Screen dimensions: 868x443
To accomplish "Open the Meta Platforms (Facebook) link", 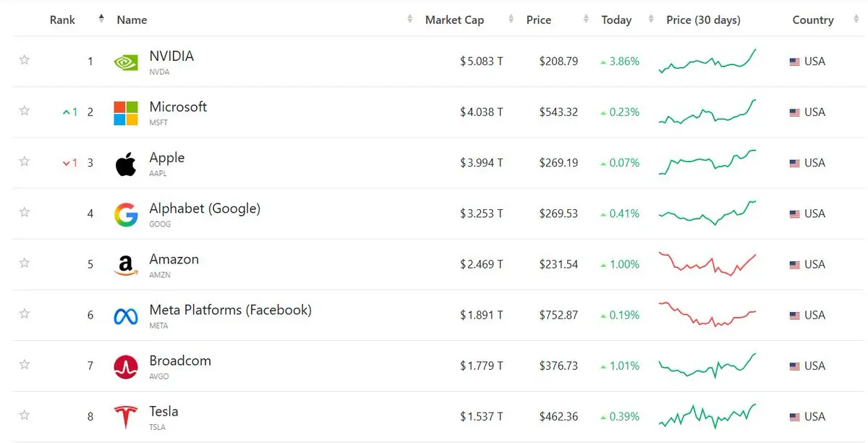I will click(230, 310).
